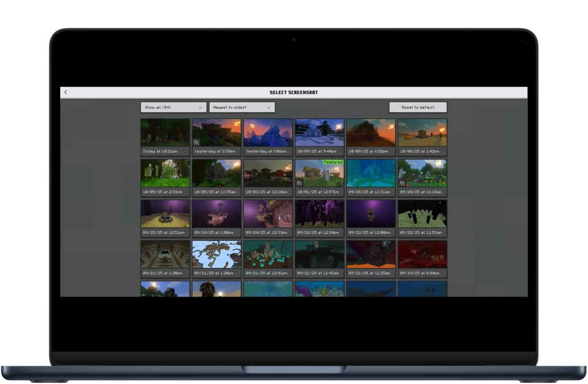
Task: Select the 09/24/25 at 1:00pm screenshot
Action: click(216, 218)
